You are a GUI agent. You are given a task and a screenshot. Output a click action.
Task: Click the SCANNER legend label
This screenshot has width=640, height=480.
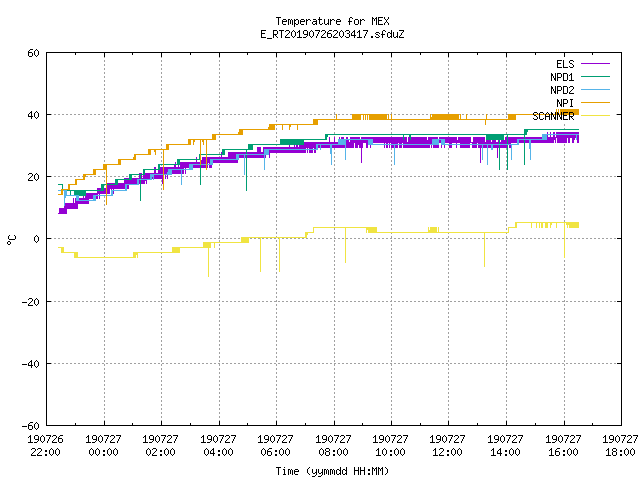click(x=553, y=116)
